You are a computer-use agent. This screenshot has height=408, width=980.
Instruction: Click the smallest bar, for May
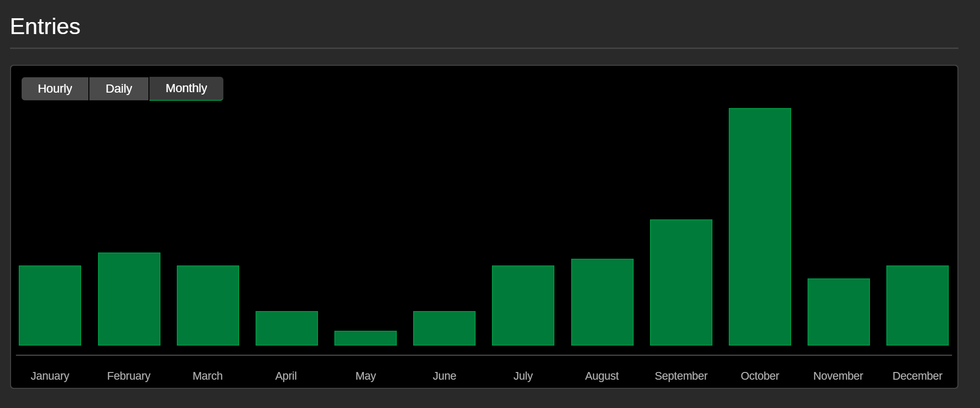click(x=366, y=338)
